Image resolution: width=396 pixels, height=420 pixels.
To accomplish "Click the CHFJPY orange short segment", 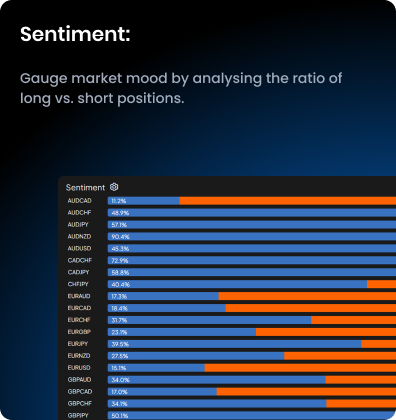I will tap(381, 284).
